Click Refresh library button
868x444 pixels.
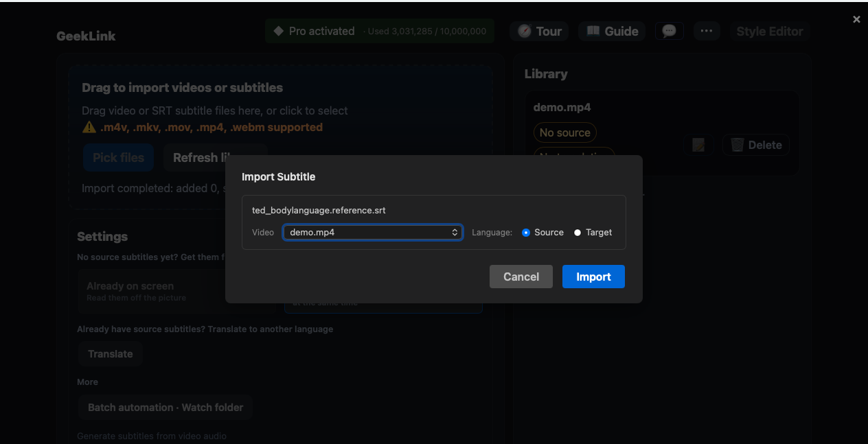click(215, 157)
